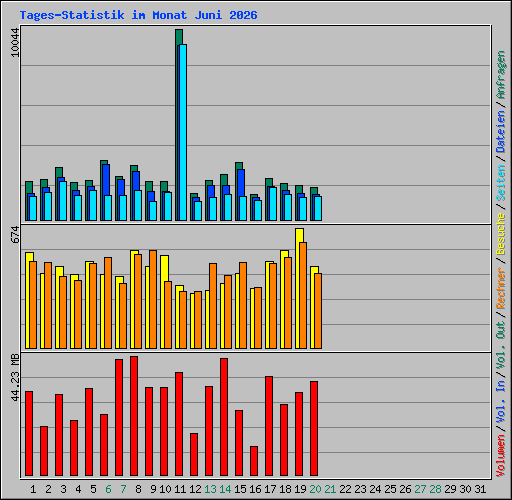Screen dimensions: 512x500
Task: Click the tall cyan bar for day 11
Action: (x=183, y=132)
